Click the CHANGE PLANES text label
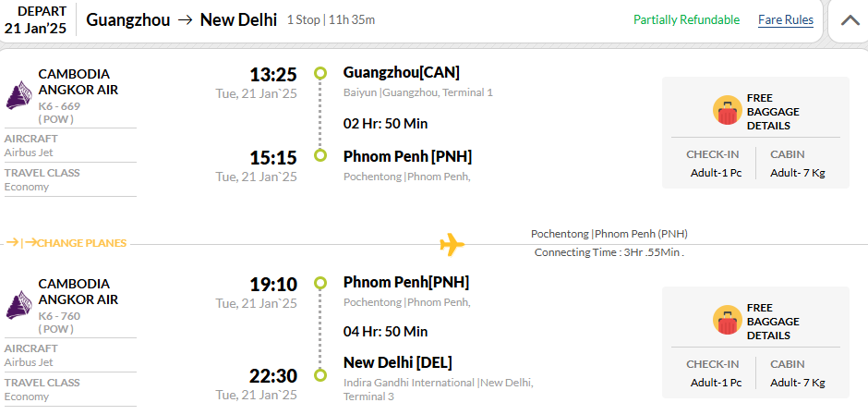The height and width of the screenshot is (415, 868). point(82,243)
